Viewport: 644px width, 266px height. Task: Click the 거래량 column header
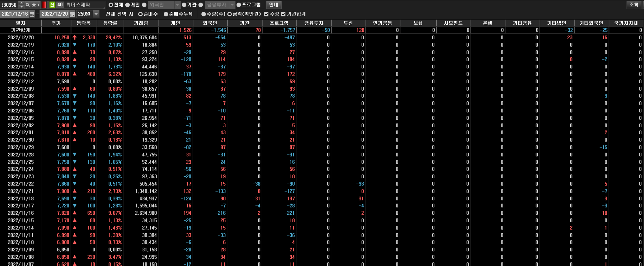click(141, 23)
